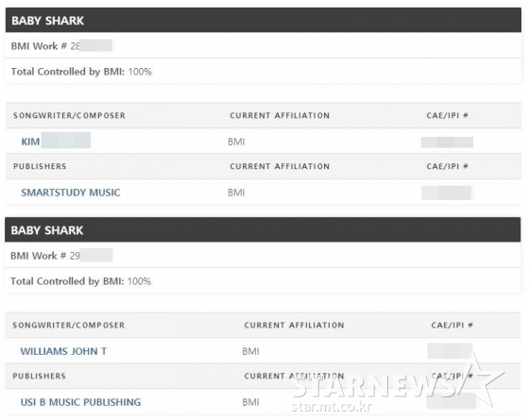Click BABY SHARK title above work number 28
This screenshot has height=420, width=529.
[x=47, y=21]
